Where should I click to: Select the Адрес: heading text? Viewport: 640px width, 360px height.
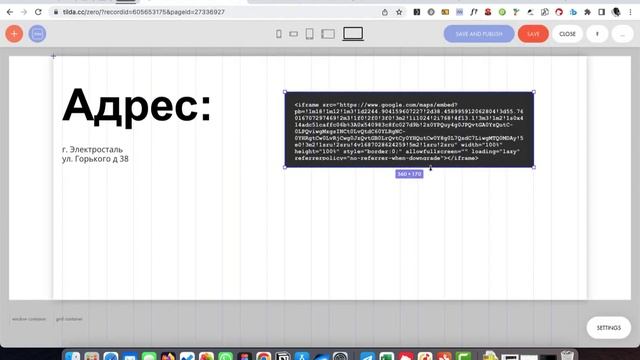point(137,106)
